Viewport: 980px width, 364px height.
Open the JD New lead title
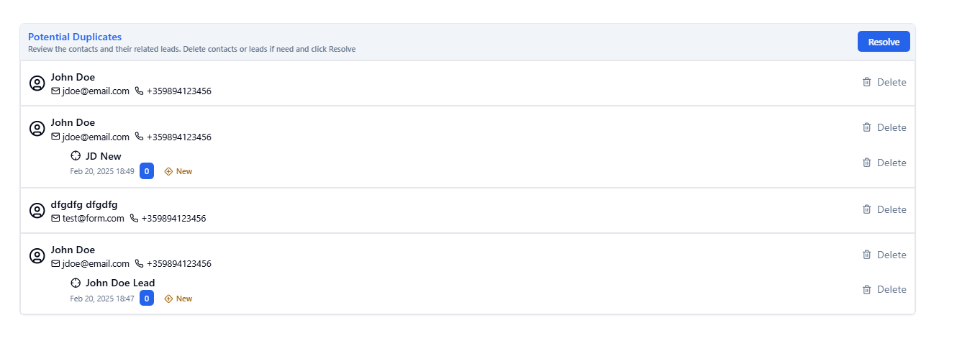pos(103,156)
